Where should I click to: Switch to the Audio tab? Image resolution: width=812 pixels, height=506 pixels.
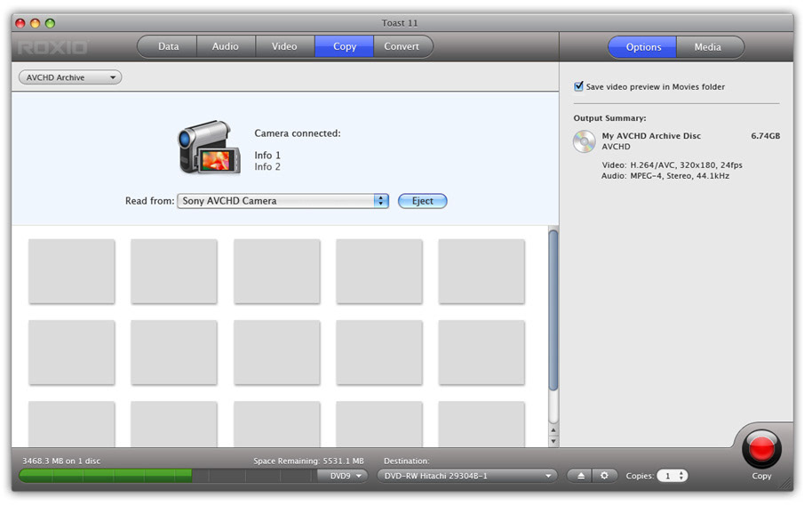coord(226,46)
